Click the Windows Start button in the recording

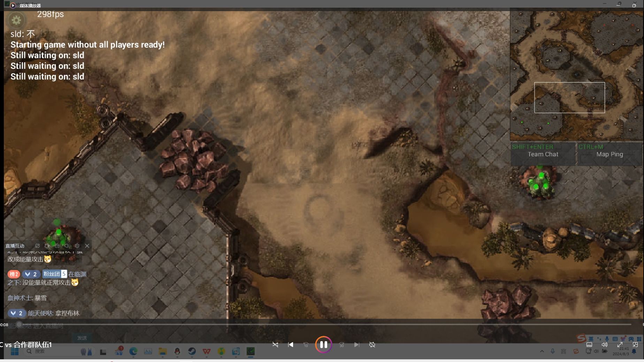[15, 352]
